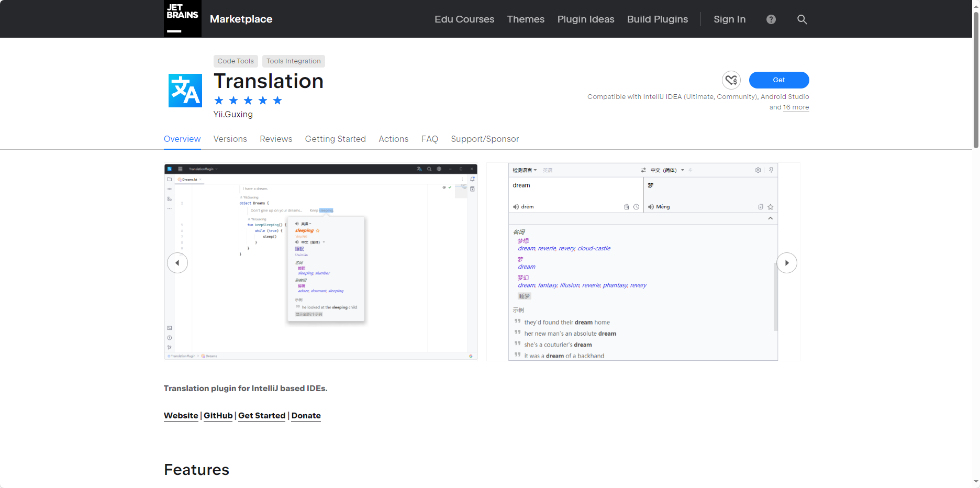The height and width of the screenshot is (488, 980).
Task: Open the Get Started link
Action: click(262, 416)
